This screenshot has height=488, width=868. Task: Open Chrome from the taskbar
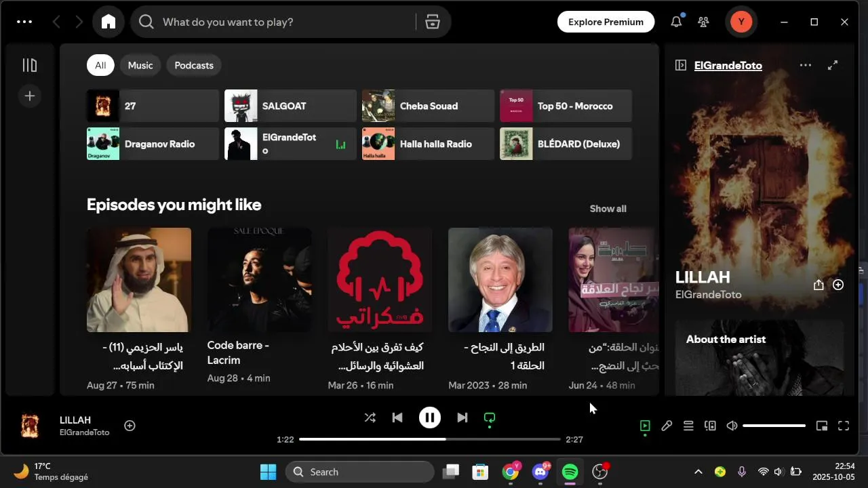point(511,472)
